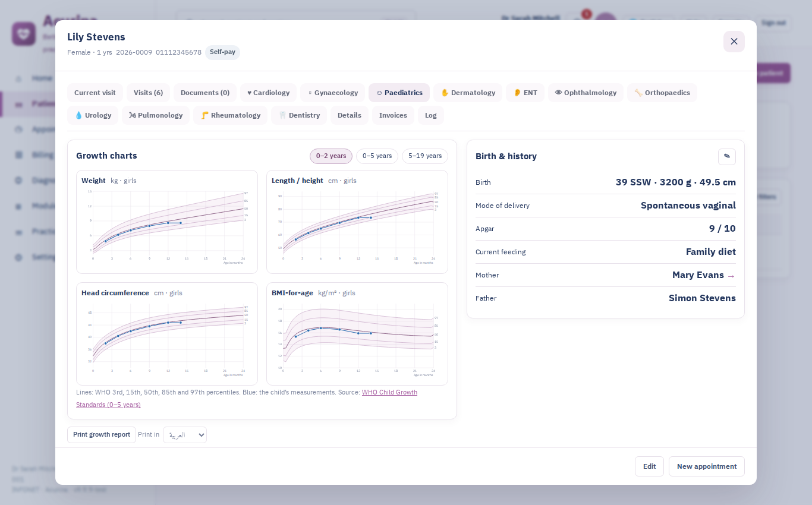This screenshot has height=505, width=812.
Task: Switch growth charts to 0–5 years
Action: (x=377, y=156)
